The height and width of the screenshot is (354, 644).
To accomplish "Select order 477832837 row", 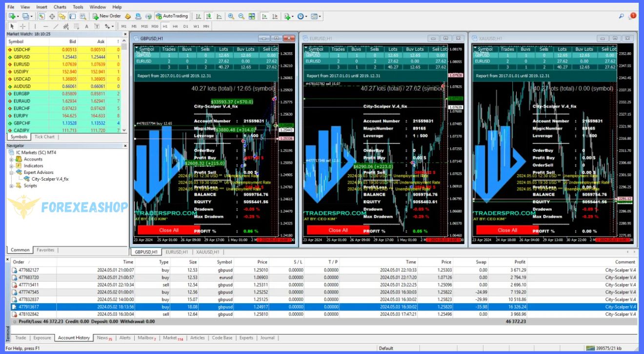I will tap(324, 299).
